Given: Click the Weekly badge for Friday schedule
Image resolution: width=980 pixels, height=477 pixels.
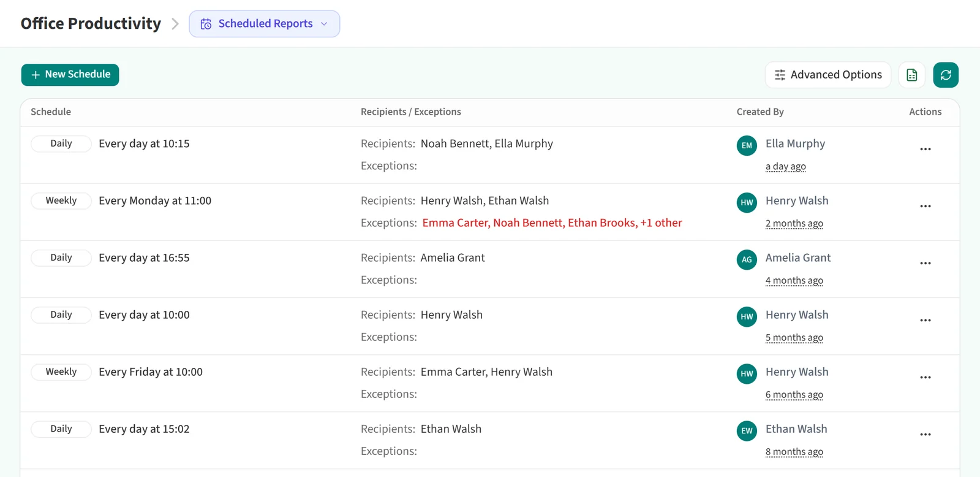Looking at the screenshot, I should coord(61,372).
